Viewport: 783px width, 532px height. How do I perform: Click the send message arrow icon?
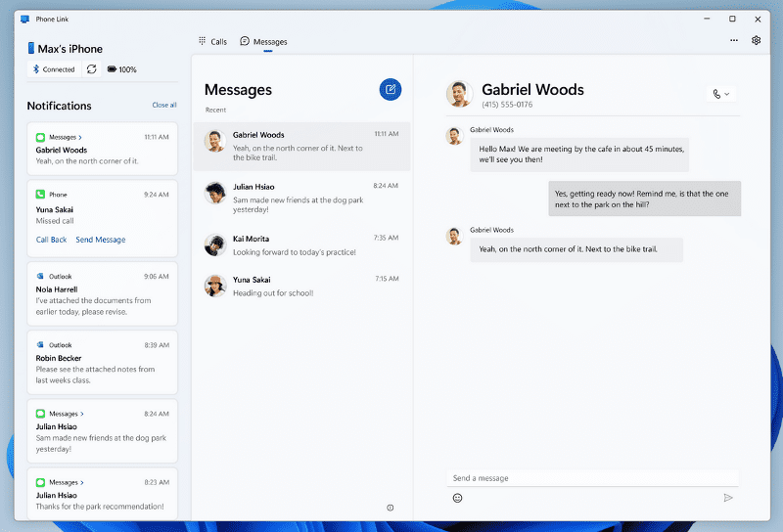pos(728,498)
